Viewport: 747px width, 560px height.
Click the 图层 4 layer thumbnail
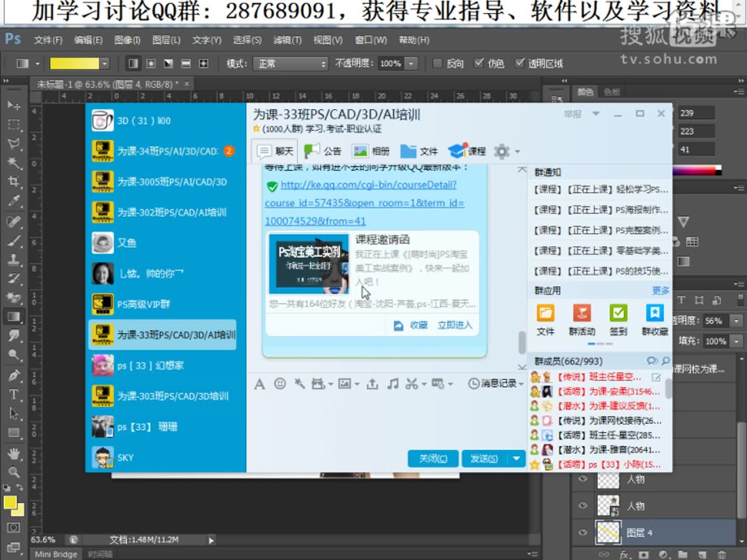click(608, 532)
